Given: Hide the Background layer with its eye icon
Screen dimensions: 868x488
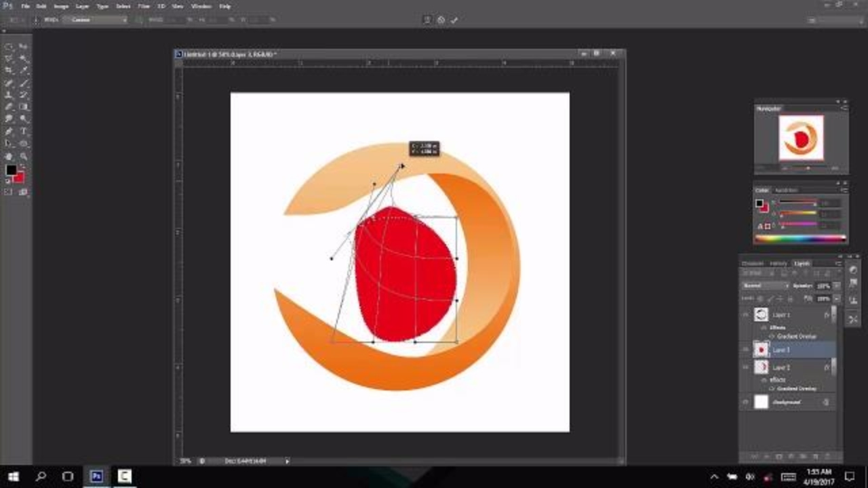Looking at the screenshot, I should click(x=746, y=403).
